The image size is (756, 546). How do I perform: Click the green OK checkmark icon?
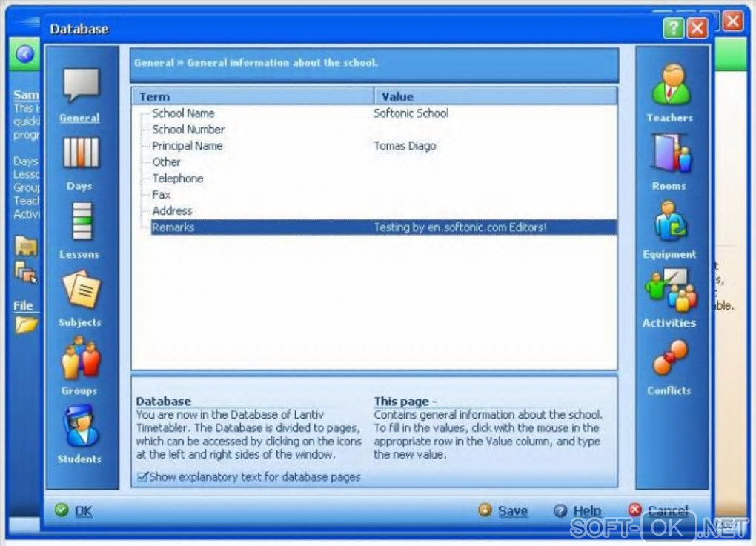[62, 510]
